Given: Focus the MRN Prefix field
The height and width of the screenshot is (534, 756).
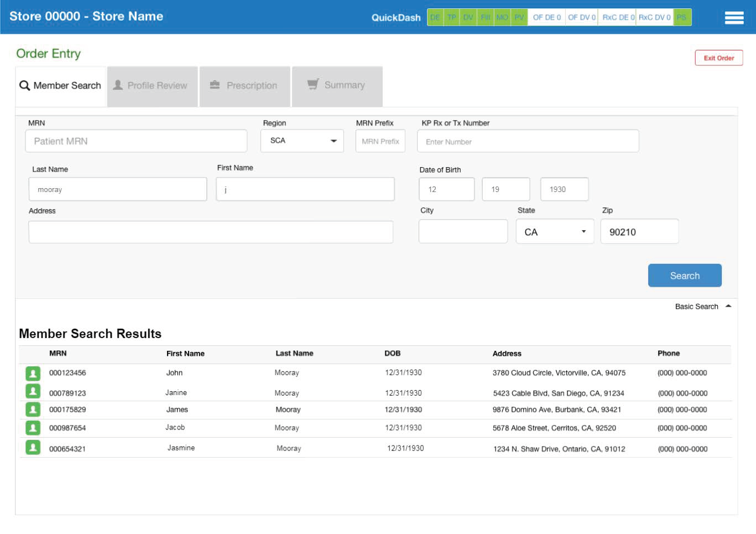Looking at the screenshot, I should click(x=380, y=141).
